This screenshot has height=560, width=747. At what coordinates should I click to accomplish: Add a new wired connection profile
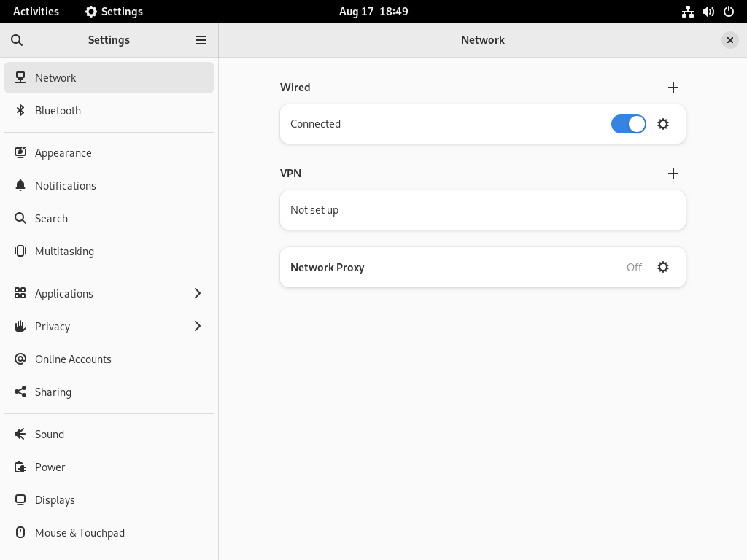pyautogui.click(x=673, y=87)
